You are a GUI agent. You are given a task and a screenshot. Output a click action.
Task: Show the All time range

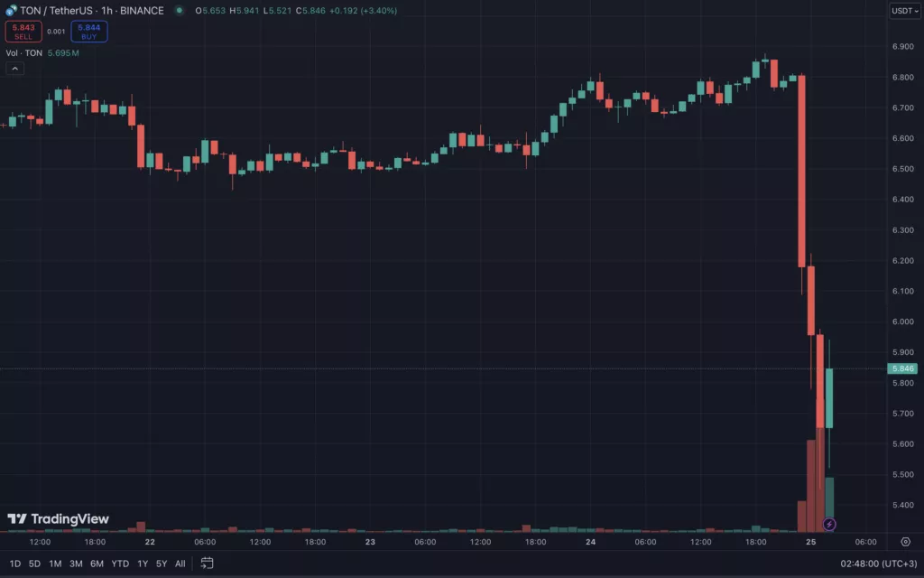pyautogui.click(x=180, y=564)
